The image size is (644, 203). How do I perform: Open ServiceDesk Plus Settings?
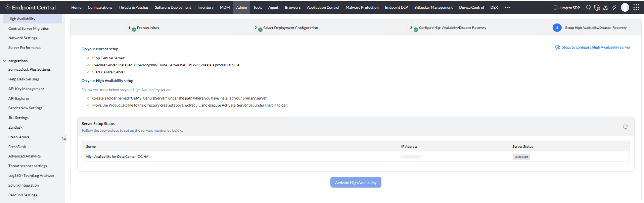tap(30, 69)
